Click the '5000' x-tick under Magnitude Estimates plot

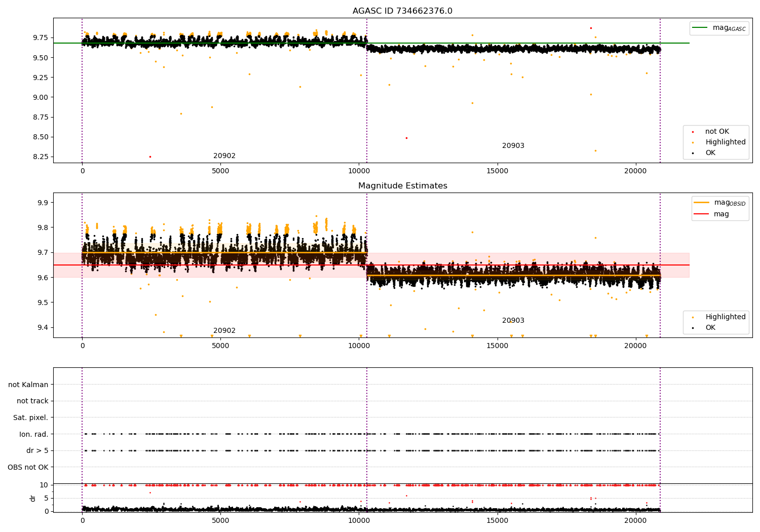[220, 346]
